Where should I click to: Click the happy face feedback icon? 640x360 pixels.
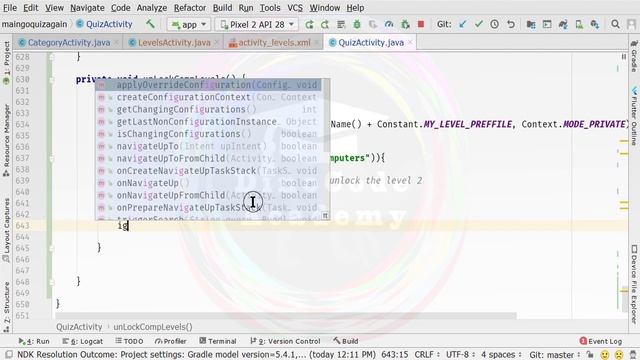(605, 355)
